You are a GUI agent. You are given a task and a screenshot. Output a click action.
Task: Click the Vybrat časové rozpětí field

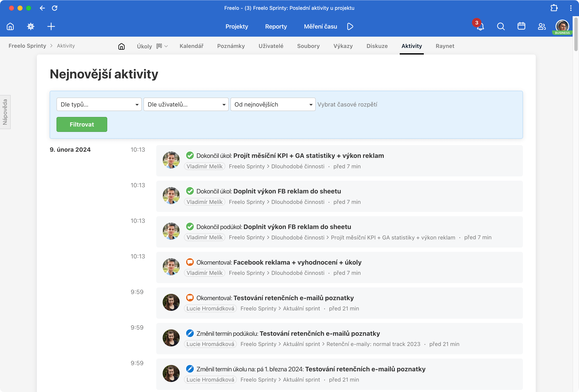click(347, 104)
